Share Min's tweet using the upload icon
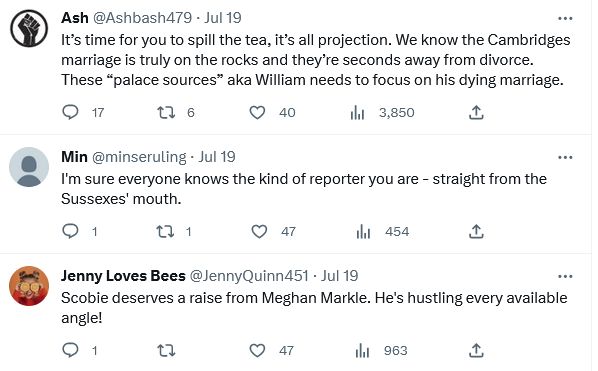Viewport: 598px width, 371px height. coord(476,231)
